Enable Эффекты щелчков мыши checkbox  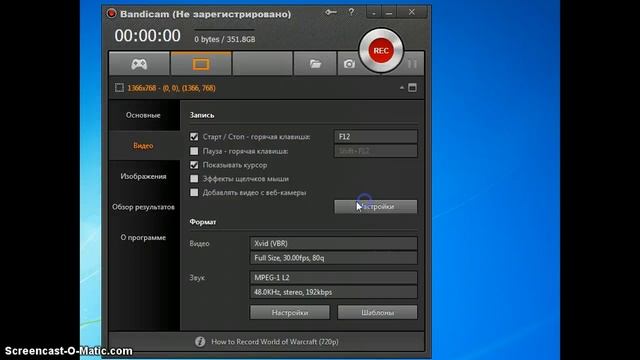(194, 179)
